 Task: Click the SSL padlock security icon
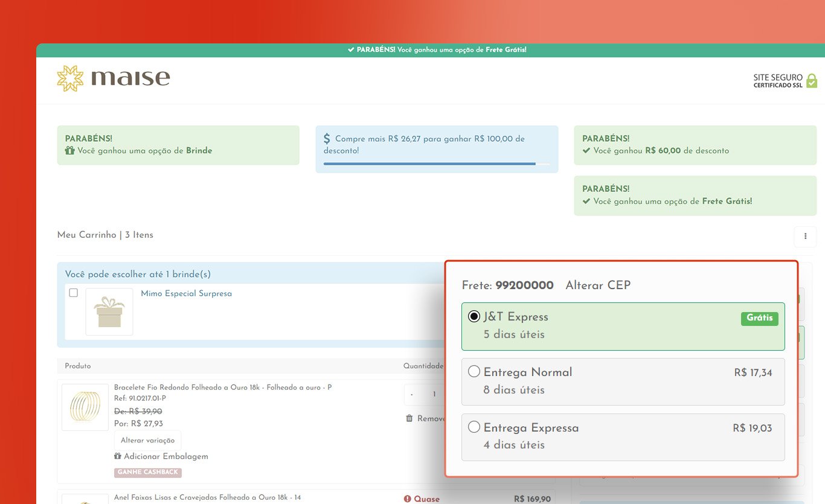pos(811,81)
